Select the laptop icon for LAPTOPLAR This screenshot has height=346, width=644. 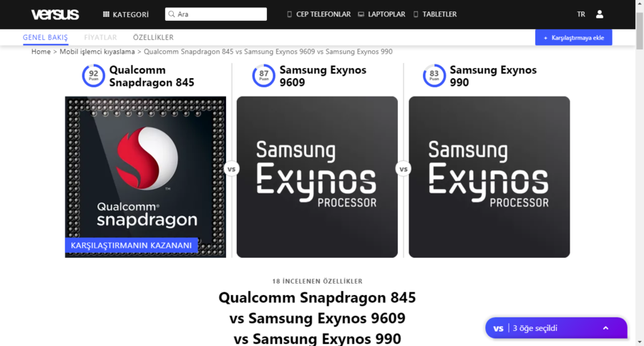point(361,14)
